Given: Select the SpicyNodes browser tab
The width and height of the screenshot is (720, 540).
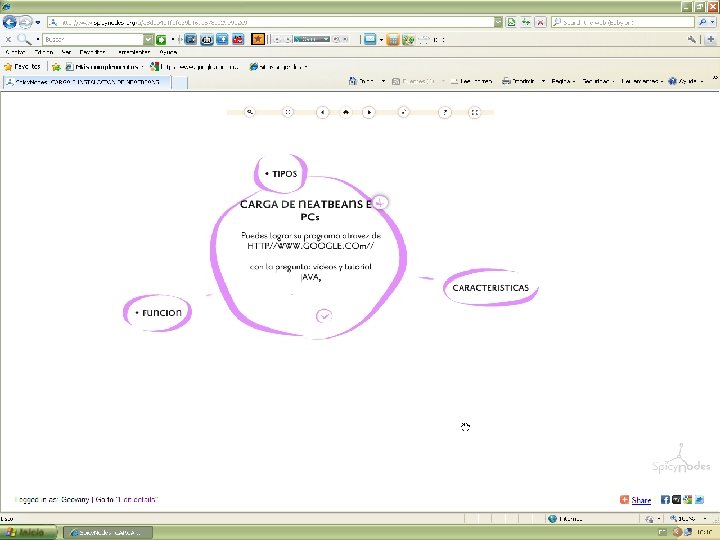Looking at the screenshot, I should 87,82.
